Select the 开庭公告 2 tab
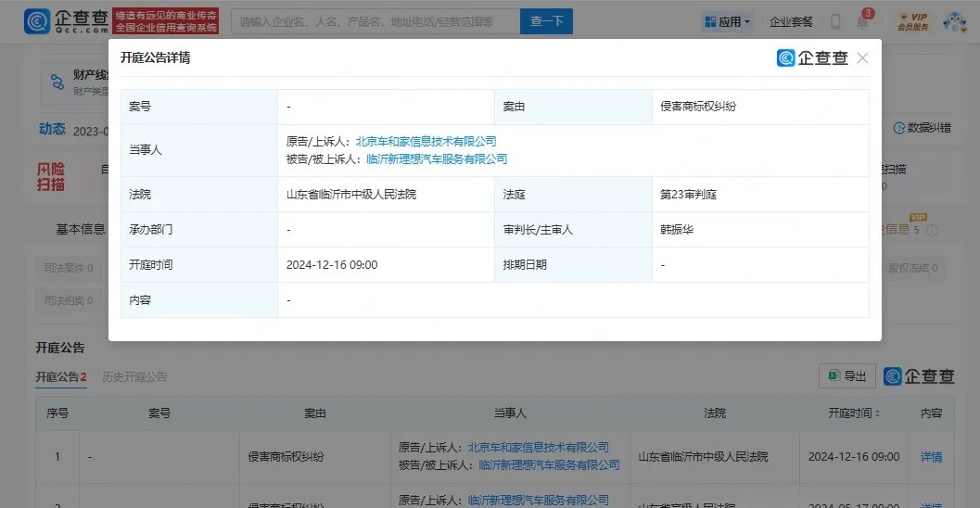The height and width of the screenshot is (508, 980). tap(60, 376)
